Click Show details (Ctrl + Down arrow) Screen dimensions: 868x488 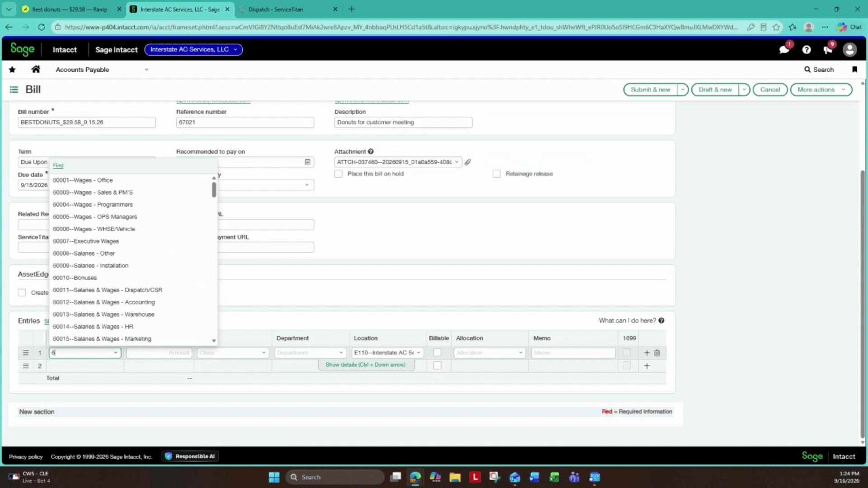point(366,365)
